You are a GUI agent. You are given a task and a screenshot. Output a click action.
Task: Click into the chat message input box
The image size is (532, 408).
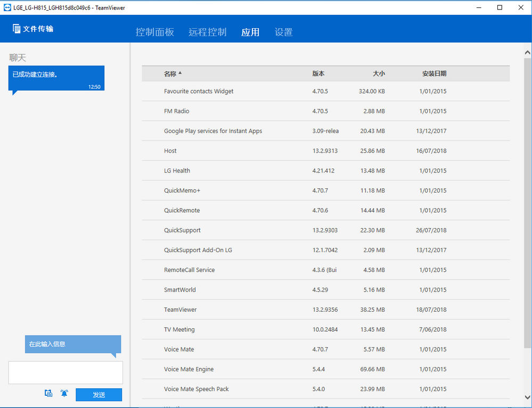pos(66,372)
